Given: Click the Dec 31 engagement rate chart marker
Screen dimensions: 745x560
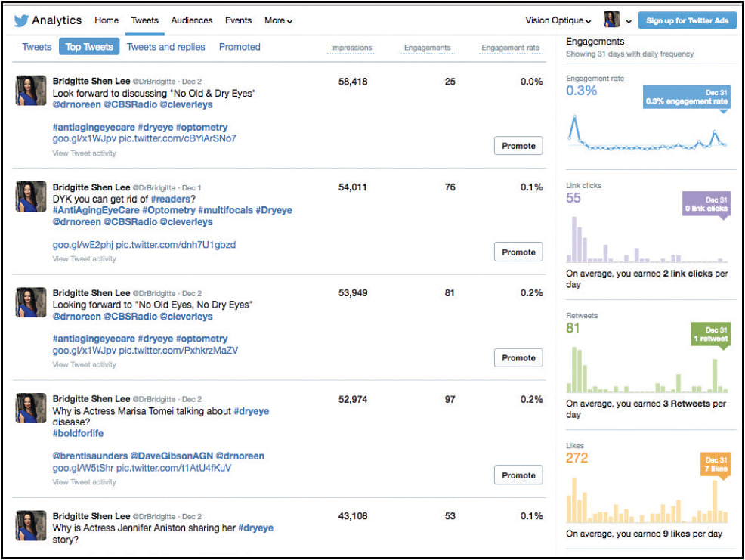Looking at the screenshot, I should point(688,97).
